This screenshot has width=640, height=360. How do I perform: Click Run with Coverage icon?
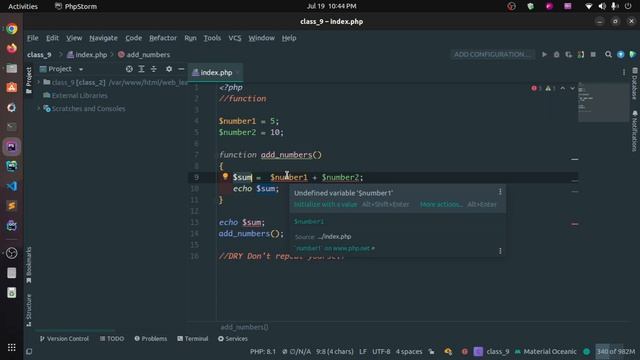(569, 54)
